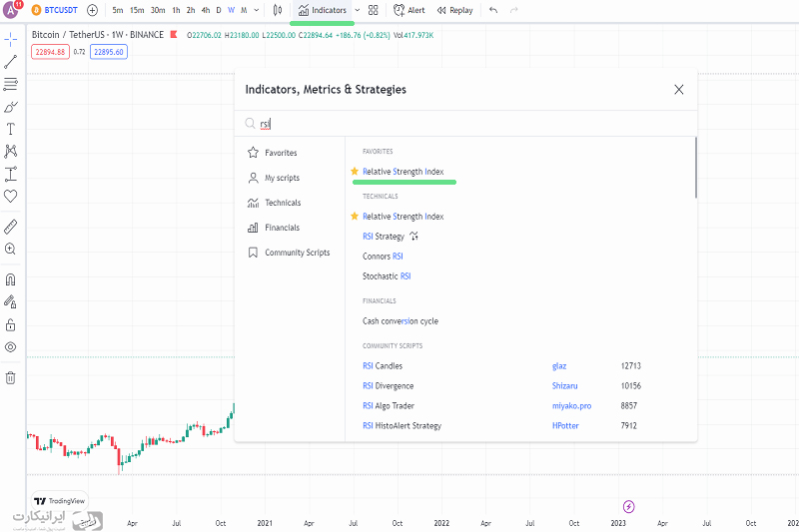This screenshot has width=799, height=532.
Task: Open the user profile avatar
Action: tap(11, 10)
